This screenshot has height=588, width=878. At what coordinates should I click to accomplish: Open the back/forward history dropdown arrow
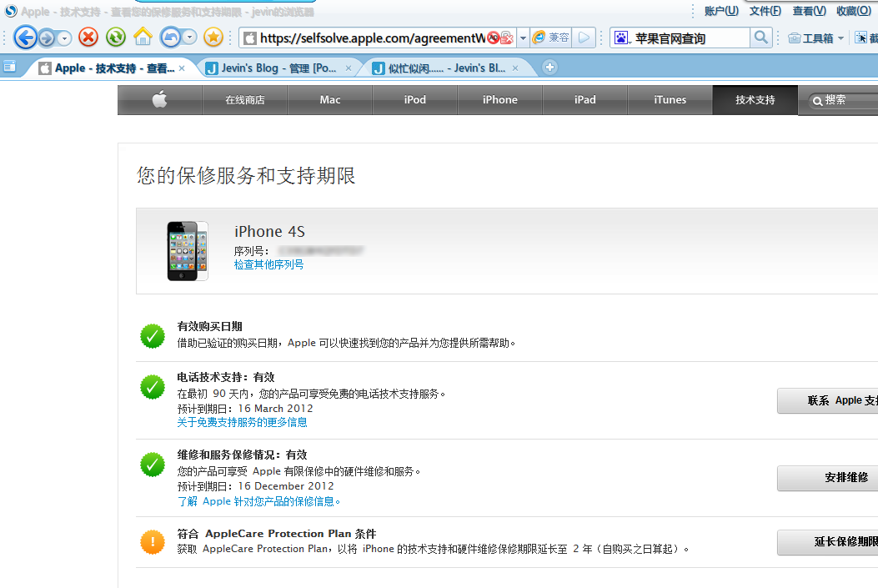coord(65,38)
